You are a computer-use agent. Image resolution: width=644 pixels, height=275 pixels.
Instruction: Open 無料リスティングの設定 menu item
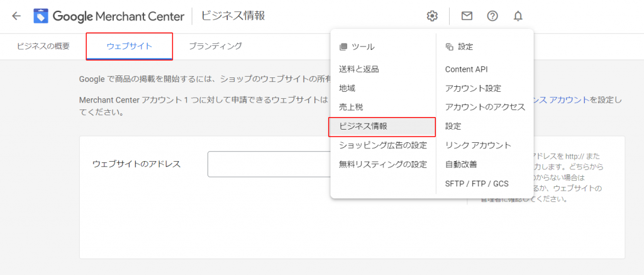[x=383, y=164]
